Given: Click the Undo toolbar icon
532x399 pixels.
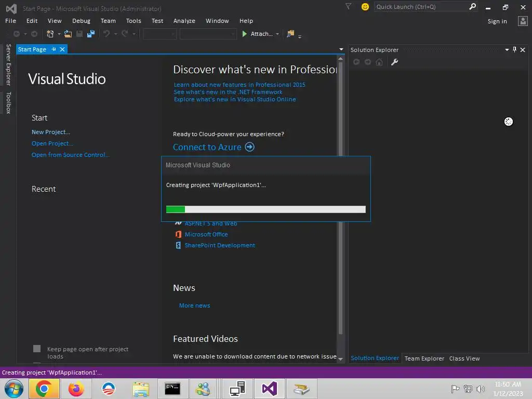Looking at the screenshot, I should (x=107, y=34).
